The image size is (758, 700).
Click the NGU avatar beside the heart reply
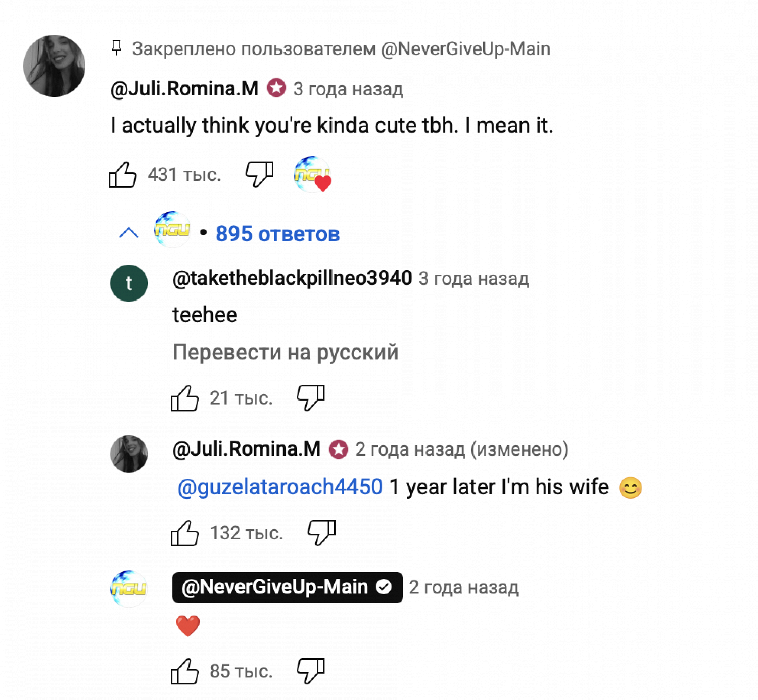pos(129,588)
